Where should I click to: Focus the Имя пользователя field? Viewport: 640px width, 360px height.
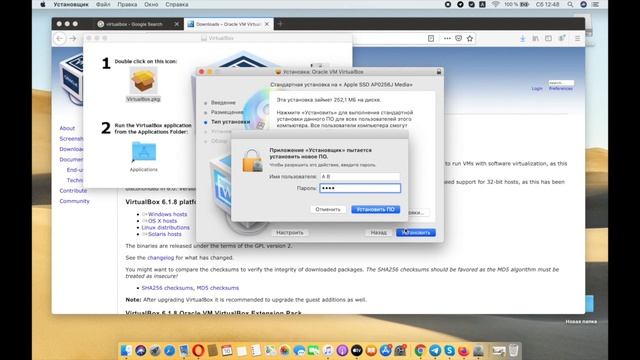coord(360,176)
